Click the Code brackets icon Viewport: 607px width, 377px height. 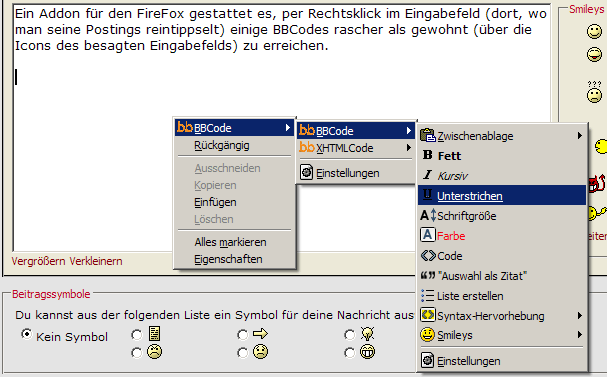[428, 255]
